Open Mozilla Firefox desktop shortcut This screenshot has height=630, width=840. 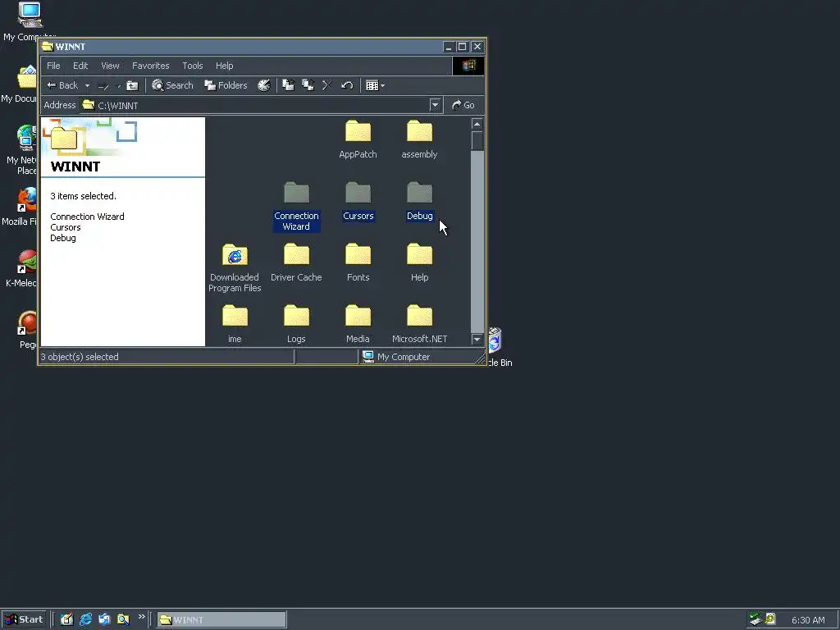coord(21,207)
